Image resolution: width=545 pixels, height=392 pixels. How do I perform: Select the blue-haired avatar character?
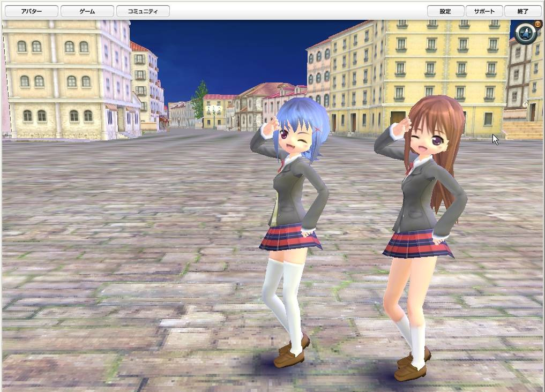[x=290, y=232]
